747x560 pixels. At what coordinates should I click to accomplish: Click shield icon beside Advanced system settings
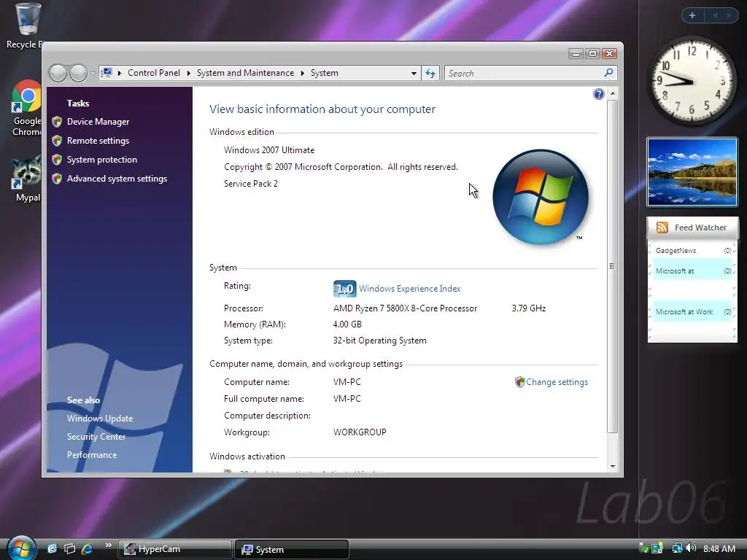coord(57,179)
